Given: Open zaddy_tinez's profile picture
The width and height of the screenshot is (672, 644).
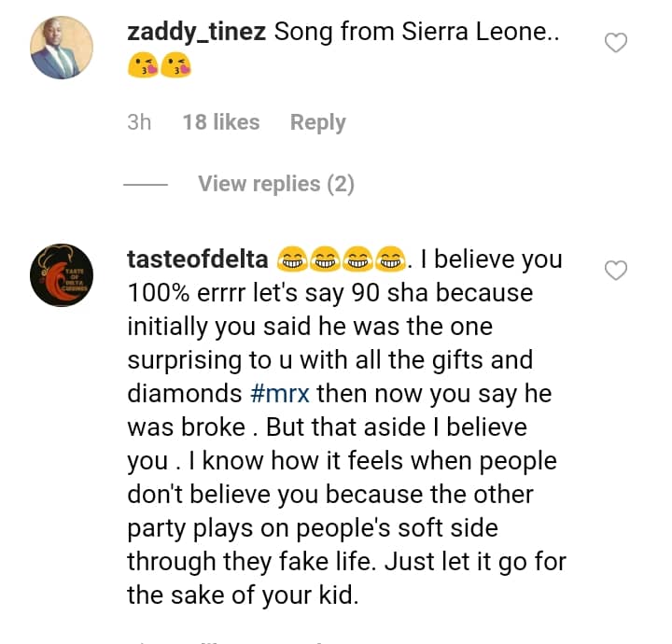Looking at the screenshot, I should [x=62, y=49].
